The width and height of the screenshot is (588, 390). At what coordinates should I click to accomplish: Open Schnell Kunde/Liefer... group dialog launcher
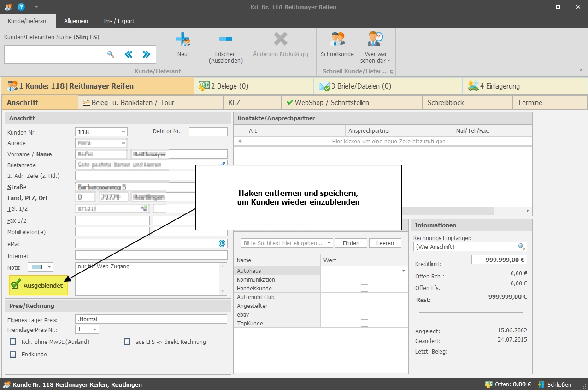[x=392, y=71]
